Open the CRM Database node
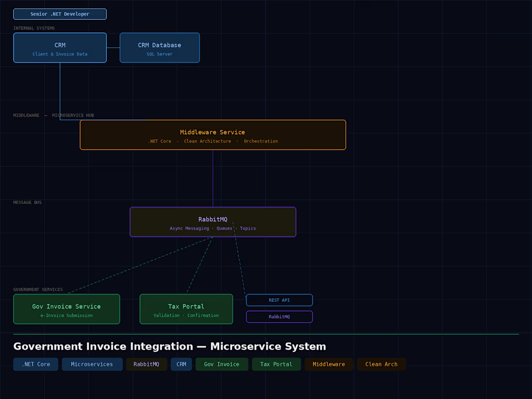532x399 pixels. pos(160,47)
